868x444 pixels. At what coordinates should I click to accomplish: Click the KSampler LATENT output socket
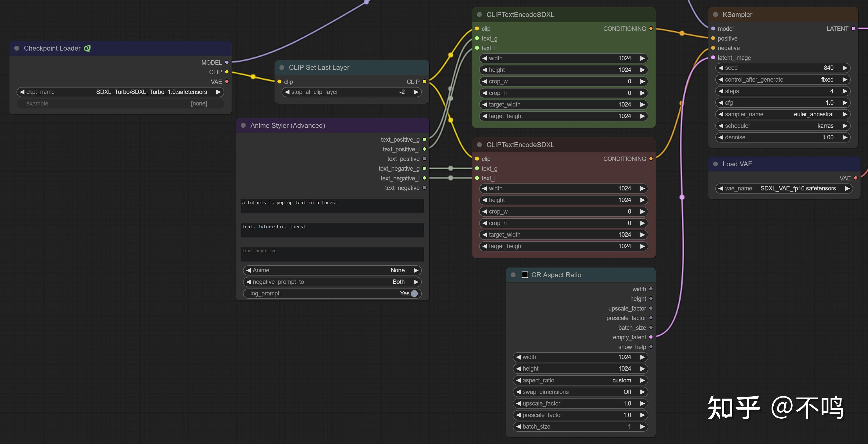coord(853,29)
